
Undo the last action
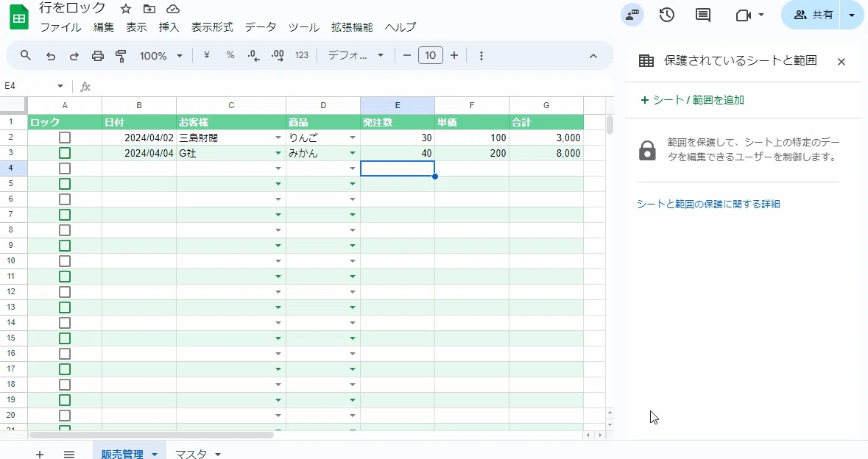[50, 56]
